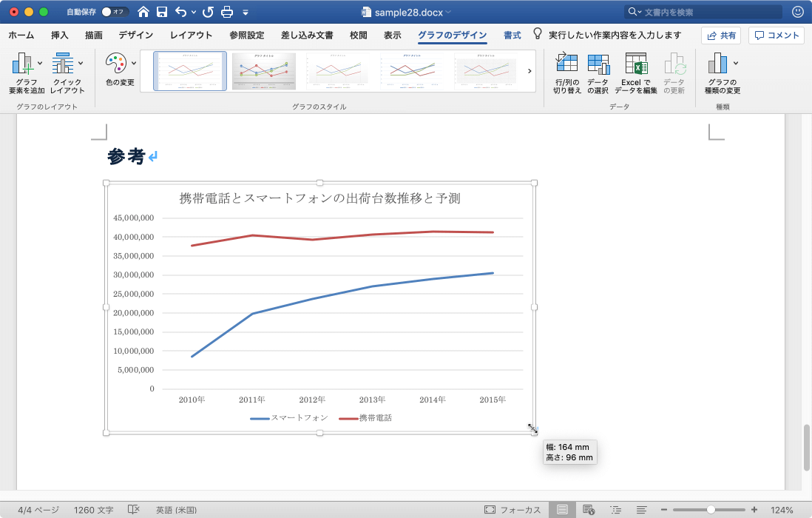
Task: Enter Focus mode (フォーカス)
Action: coord(512,510)
